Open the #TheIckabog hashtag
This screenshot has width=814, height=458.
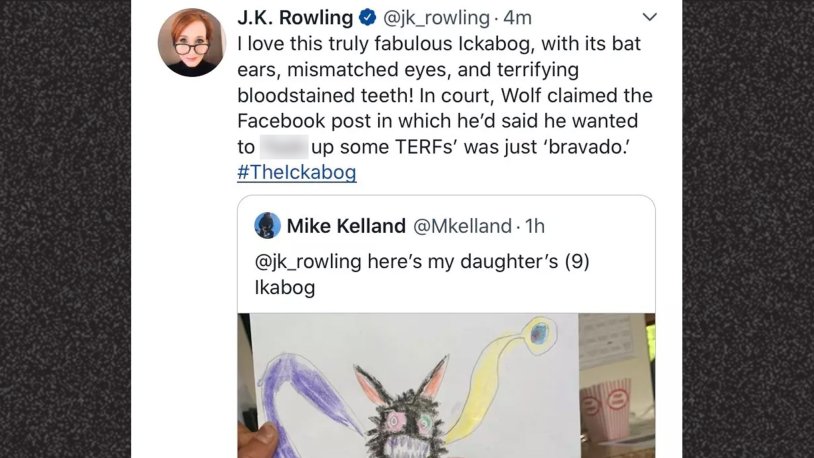pos(297,172)
